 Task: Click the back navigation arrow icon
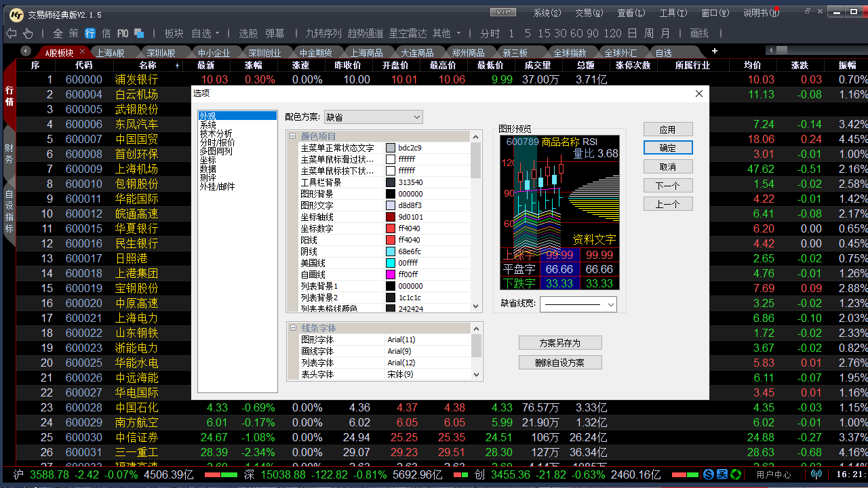[12, 33]
